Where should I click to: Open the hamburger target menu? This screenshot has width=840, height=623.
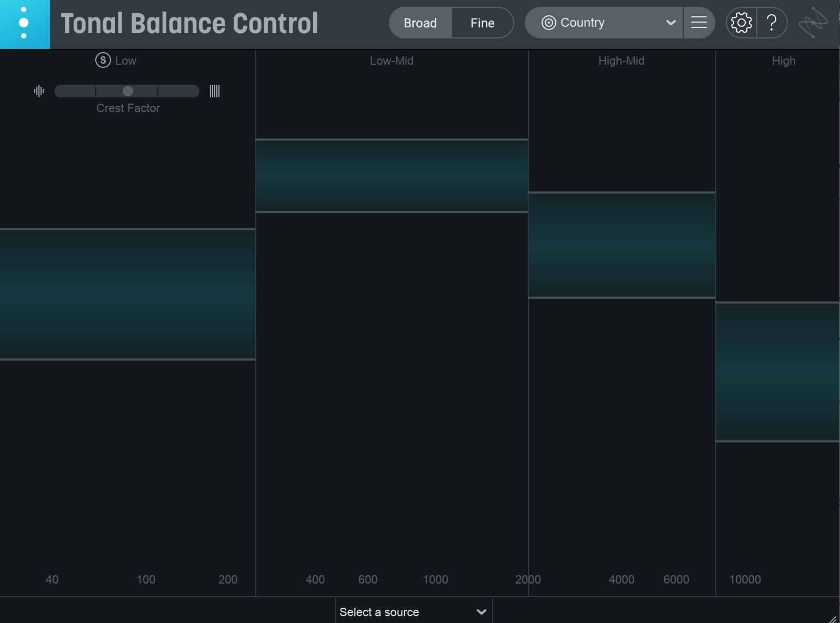pyautogui.click(x=699, y=23)
